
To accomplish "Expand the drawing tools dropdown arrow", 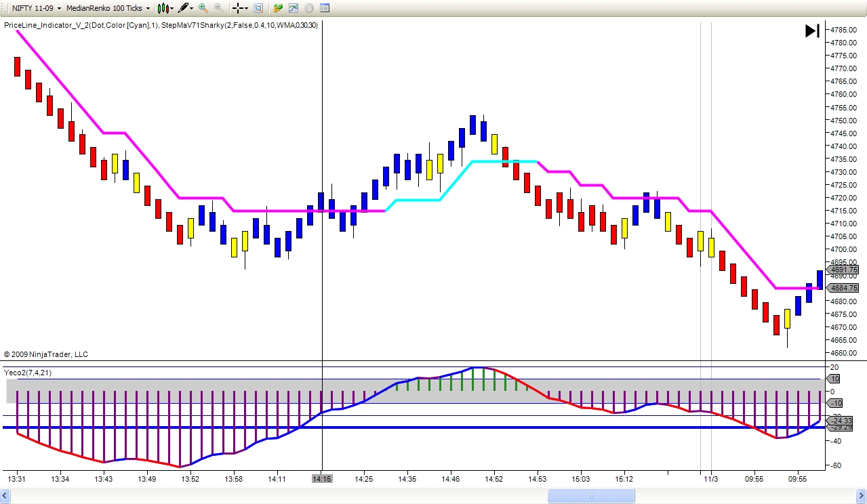I will coord(192,8).
